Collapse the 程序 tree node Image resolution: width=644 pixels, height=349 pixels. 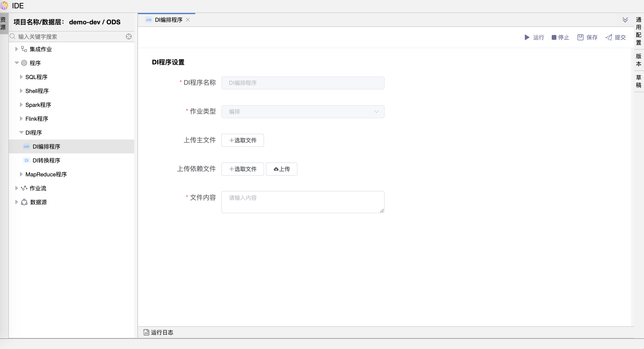tap(16, 63)
